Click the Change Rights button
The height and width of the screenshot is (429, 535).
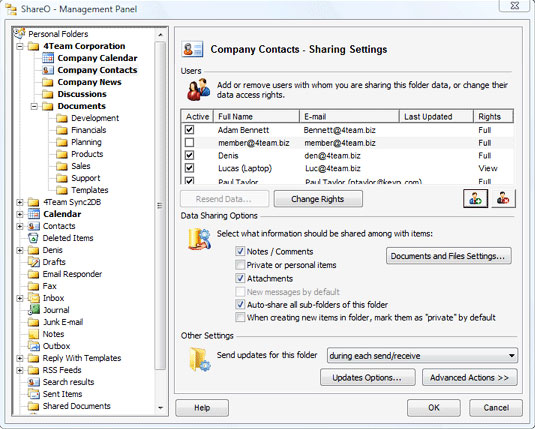point(318,199)
